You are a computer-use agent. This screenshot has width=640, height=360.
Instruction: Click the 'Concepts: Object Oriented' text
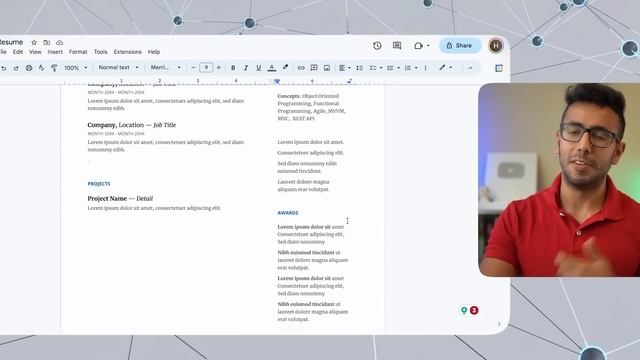(x=308, y=96)
